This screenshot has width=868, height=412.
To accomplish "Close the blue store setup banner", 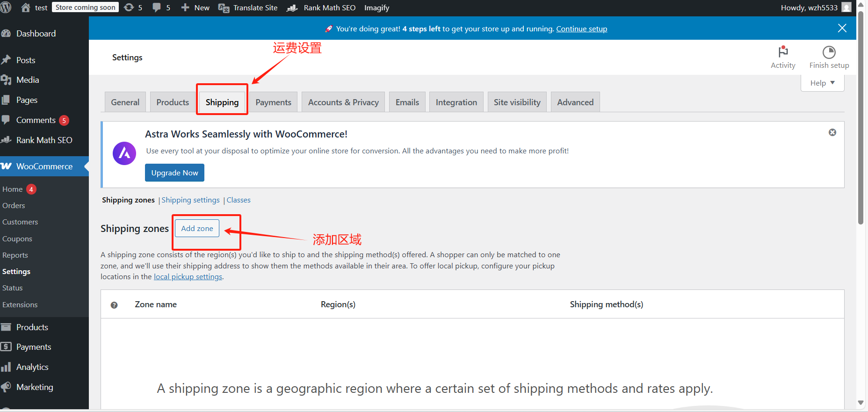I will coord(842,28).
